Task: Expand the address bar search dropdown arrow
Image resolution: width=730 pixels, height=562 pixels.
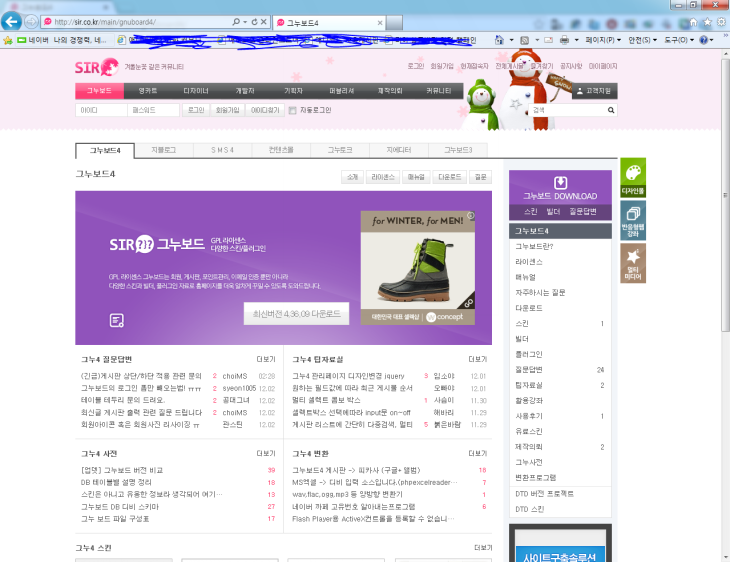Action: (x=245, y=22)
